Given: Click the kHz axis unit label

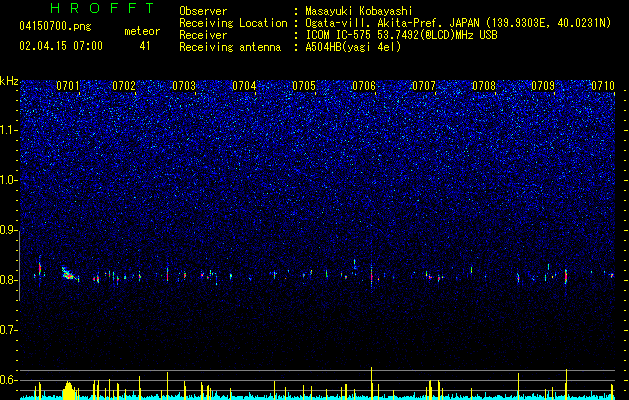Looking at the screenshot, I should pos(9,81).
